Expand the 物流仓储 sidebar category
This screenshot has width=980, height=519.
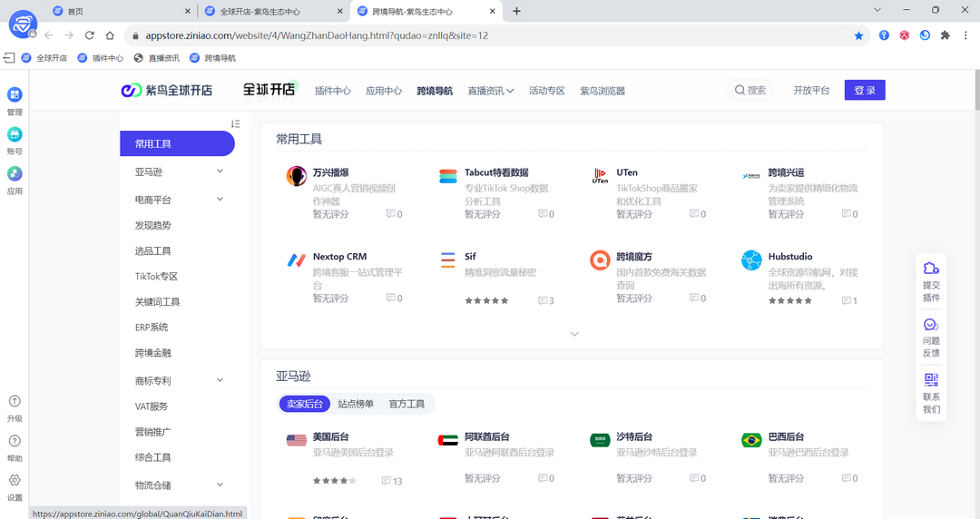point(220,485)
